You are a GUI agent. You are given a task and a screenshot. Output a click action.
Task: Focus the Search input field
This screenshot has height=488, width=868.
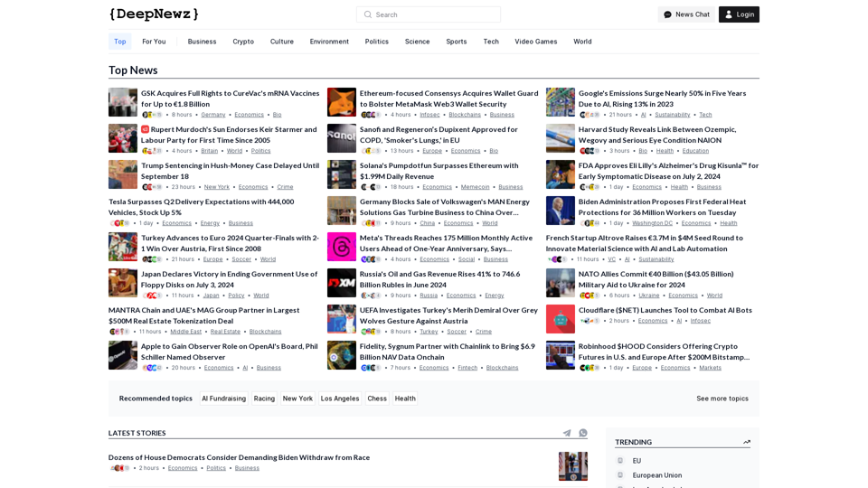coord(429,14)
